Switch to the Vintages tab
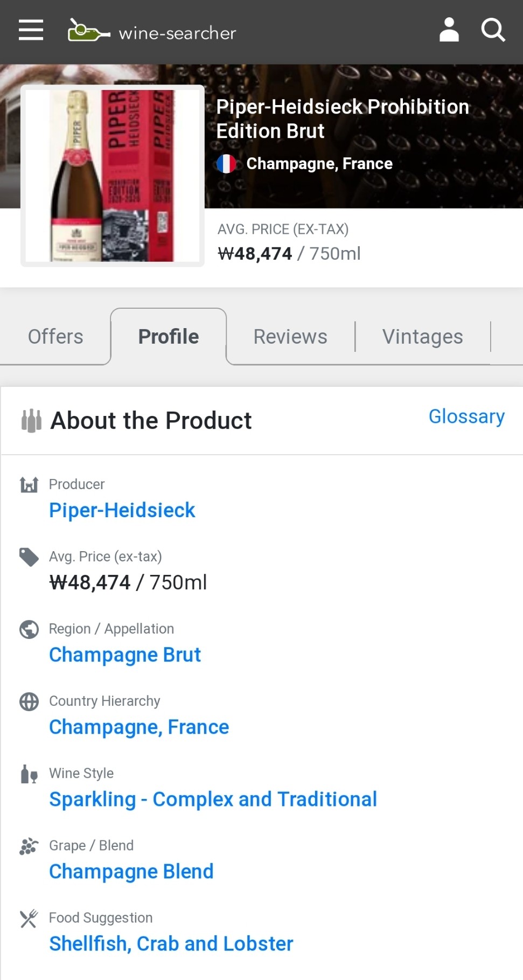Screen dimensions: 523x980 click(422, 337)
